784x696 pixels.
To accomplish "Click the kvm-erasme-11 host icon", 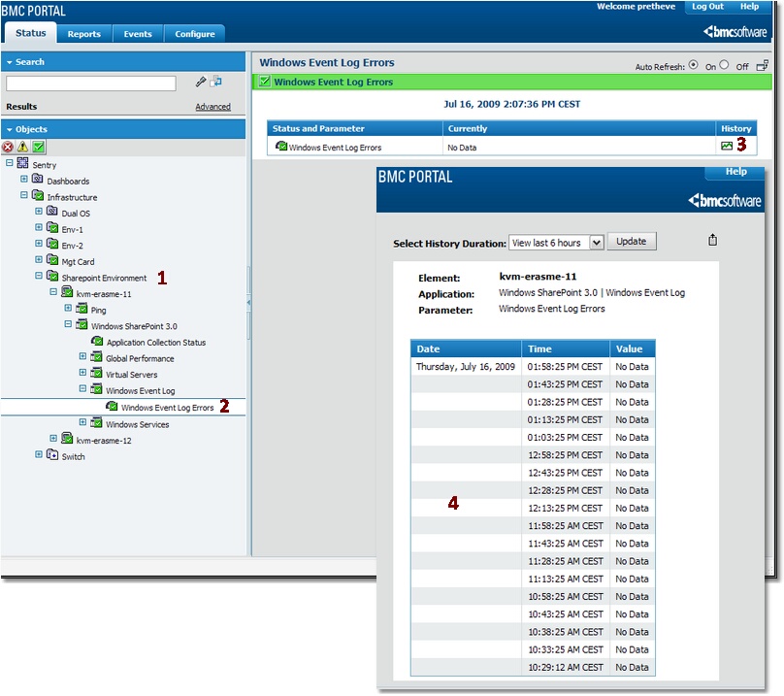I will tap(67, 292).
